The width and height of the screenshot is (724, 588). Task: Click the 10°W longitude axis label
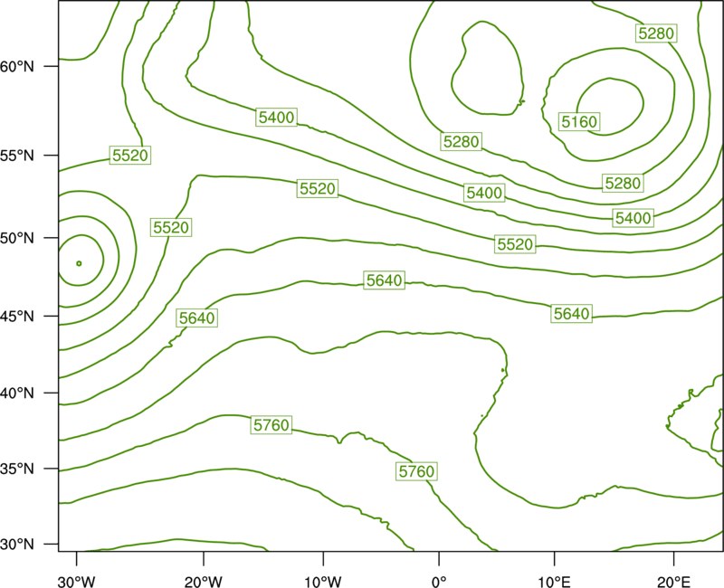323,582
